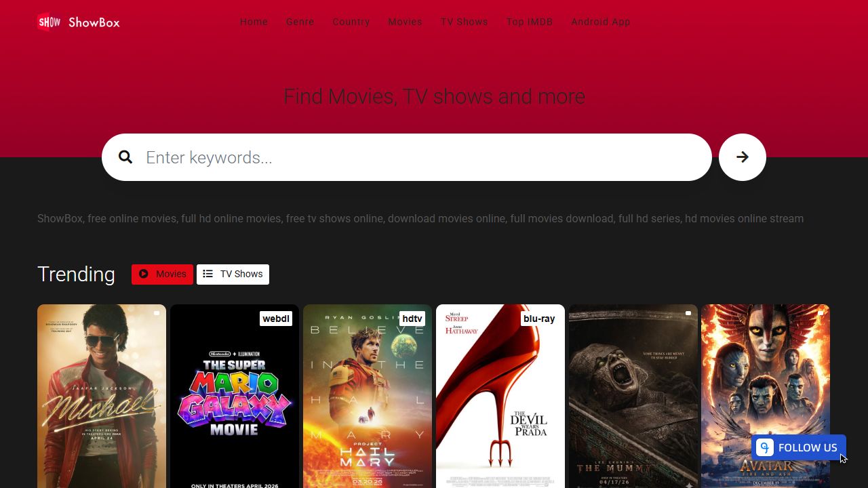Go to the TV Shows nav link
The image size is (868, 488).
465,22
